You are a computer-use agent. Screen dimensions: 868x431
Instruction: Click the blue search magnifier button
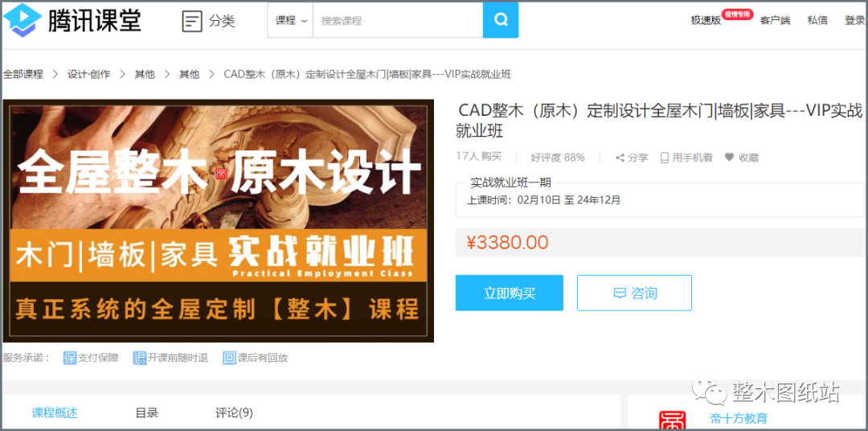(x=501, y=20)
